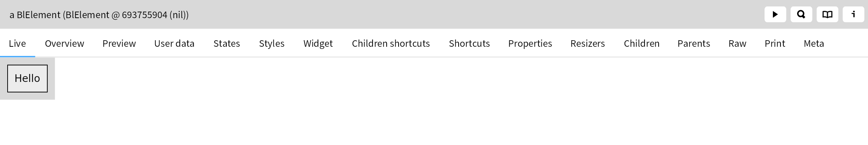Click the play triangle icon
Viewport: 868px width, 145px height.
775,14
